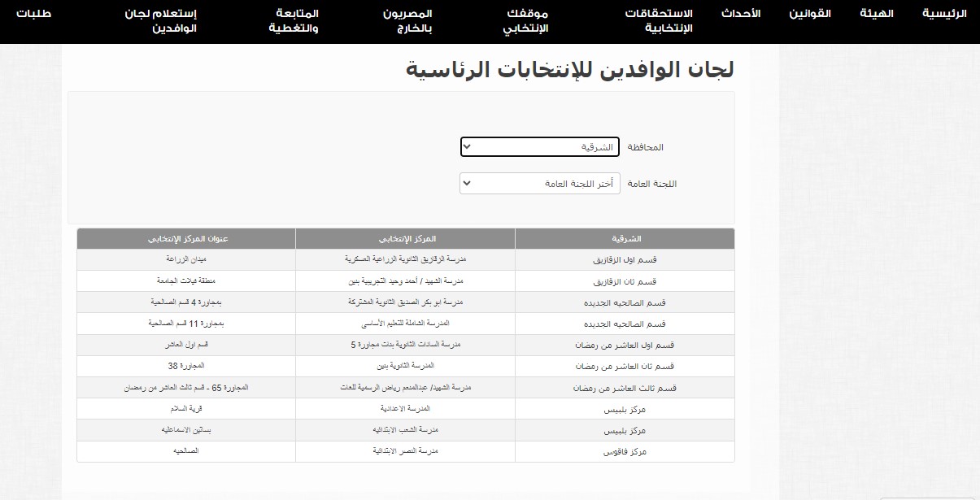Click قسم الصالحيه الجديده in المدرسة الشاملة row

pyautogui.click(x=625, y=324)
